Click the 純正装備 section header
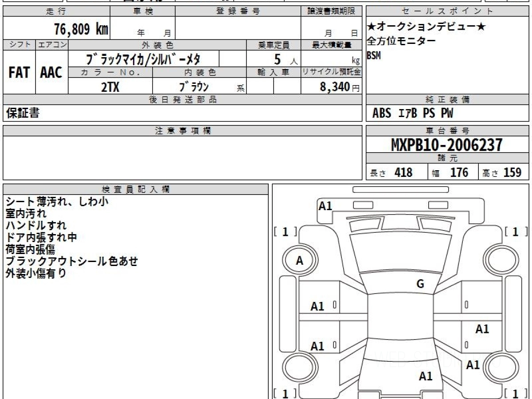532x399 pixels. [448, 100]
